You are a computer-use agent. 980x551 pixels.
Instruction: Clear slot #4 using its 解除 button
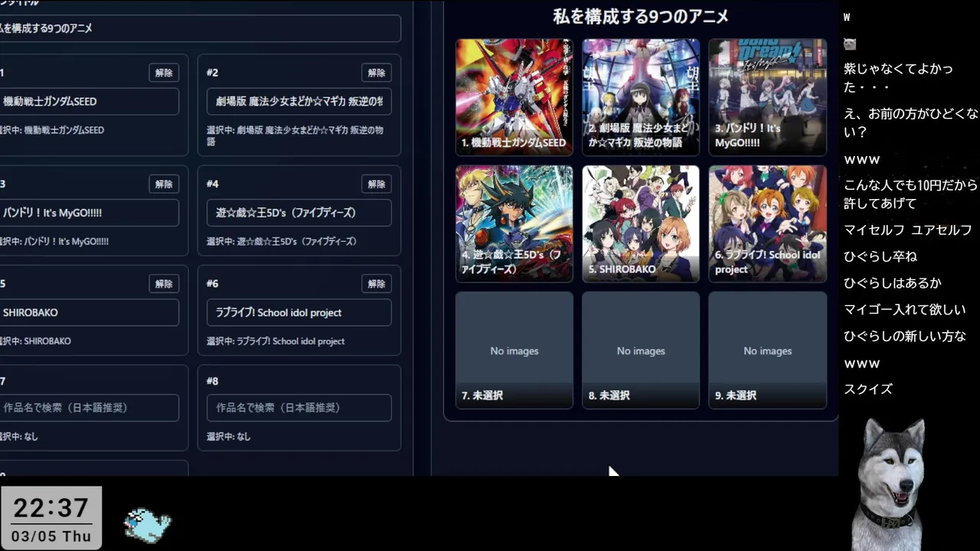click(377, 184)
